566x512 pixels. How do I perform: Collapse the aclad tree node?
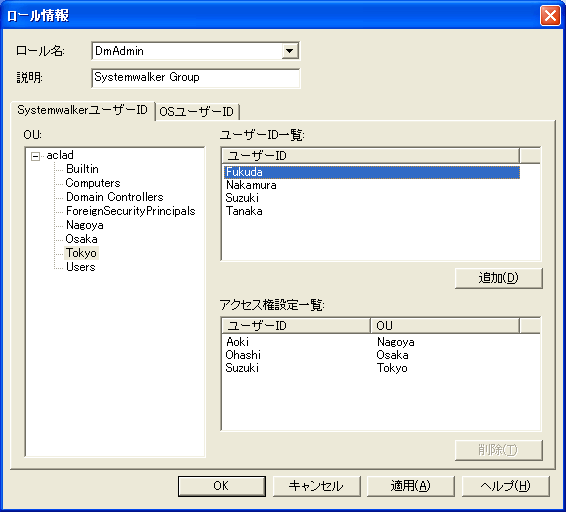pos(35,156)
